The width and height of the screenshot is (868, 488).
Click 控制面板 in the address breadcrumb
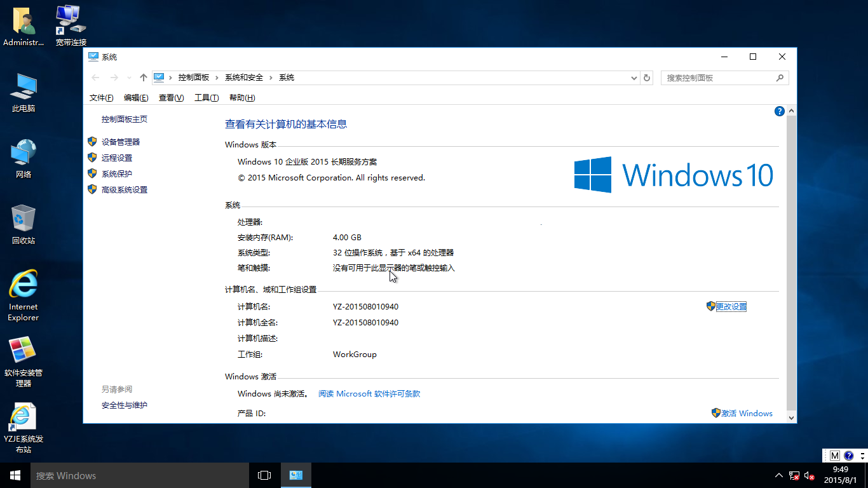(x=194, y=78)
